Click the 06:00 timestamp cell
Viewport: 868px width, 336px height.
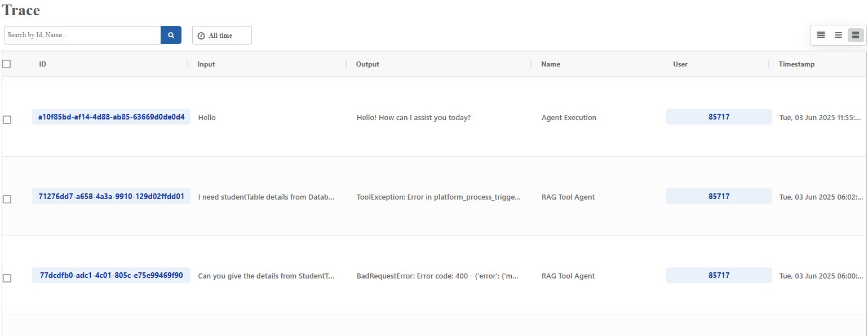click(821, 276)
